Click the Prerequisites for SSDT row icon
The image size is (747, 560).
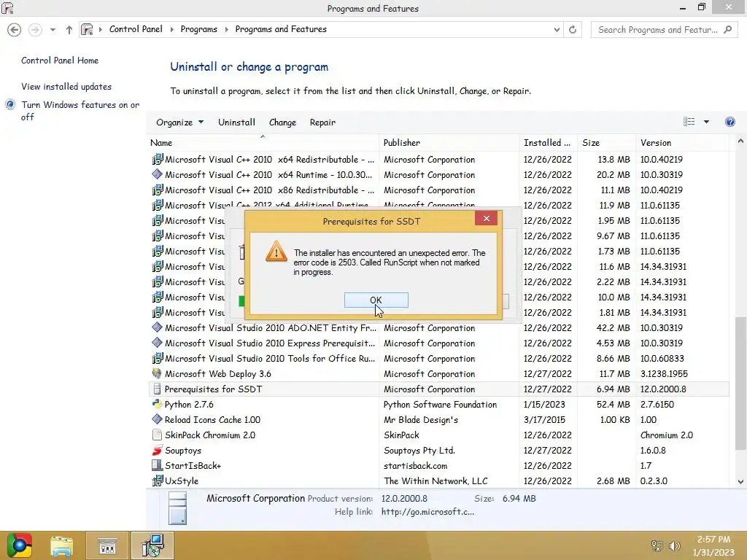(158, 389)
